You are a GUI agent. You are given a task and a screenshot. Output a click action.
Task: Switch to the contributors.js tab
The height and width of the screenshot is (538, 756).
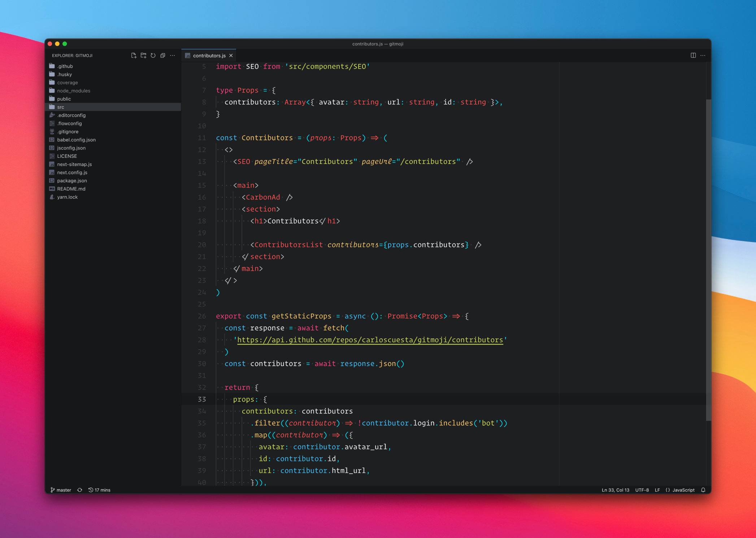coord(209,55)
